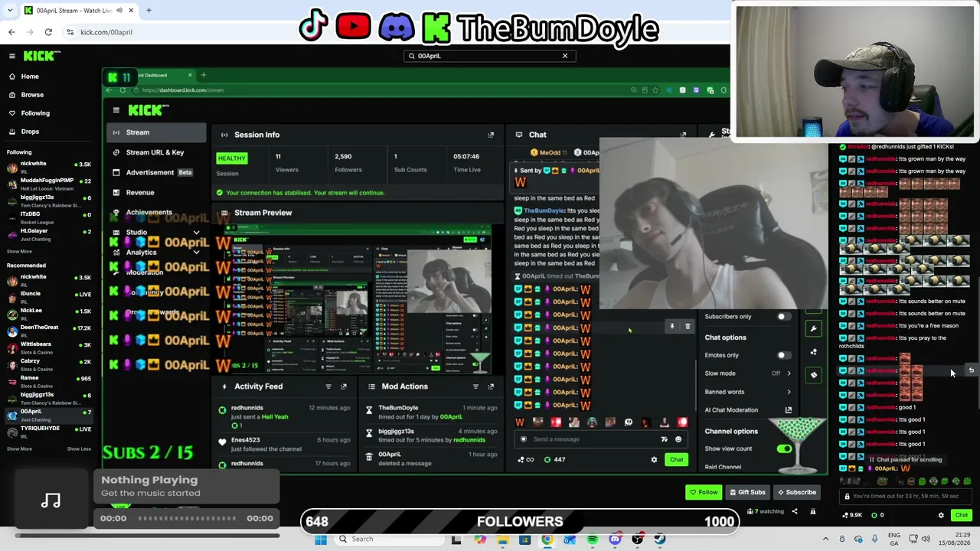Expand the Following list with Show More

[19, 251]
